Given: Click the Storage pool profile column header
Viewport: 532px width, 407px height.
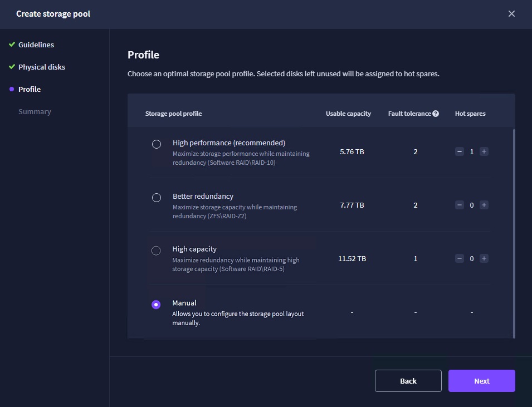Looking at the screenshot, I should click(x=173, y=114).
